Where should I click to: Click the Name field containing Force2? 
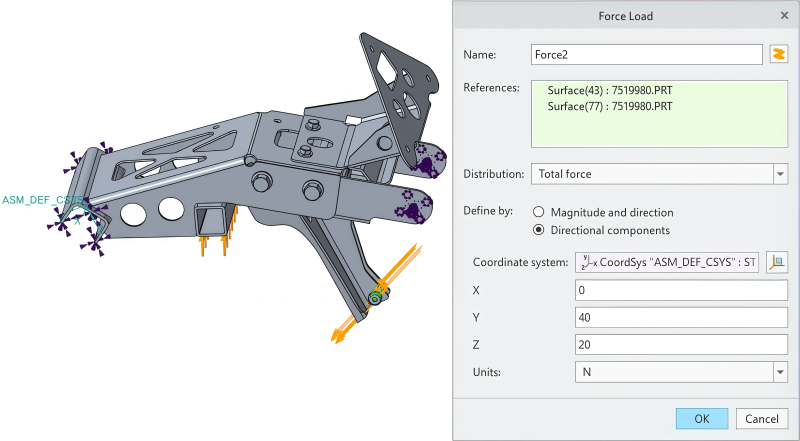tap(648, 54)
